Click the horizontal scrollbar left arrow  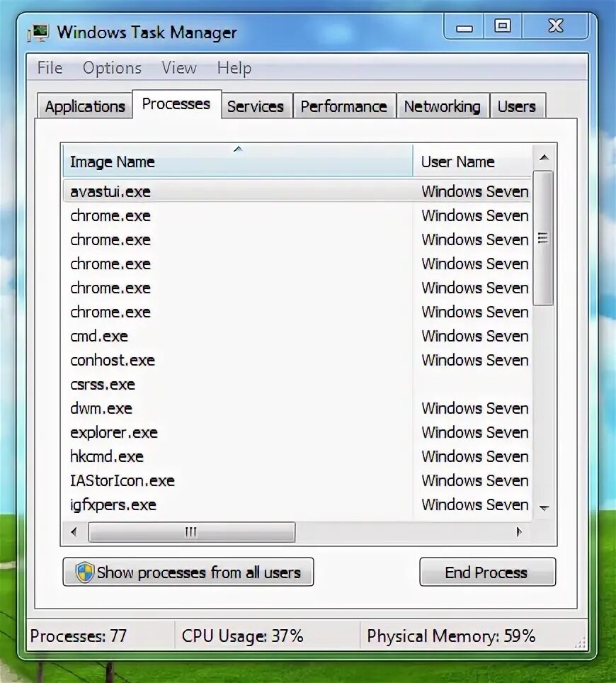[x=74, y=532]
